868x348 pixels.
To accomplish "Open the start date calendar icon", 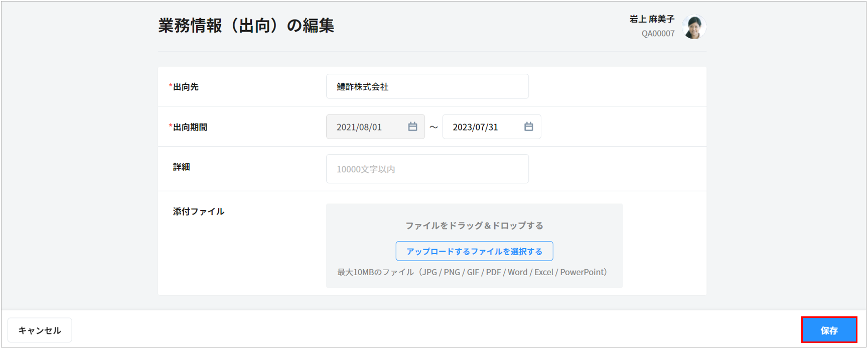I will pyautogui.click(x=412, y=127).
